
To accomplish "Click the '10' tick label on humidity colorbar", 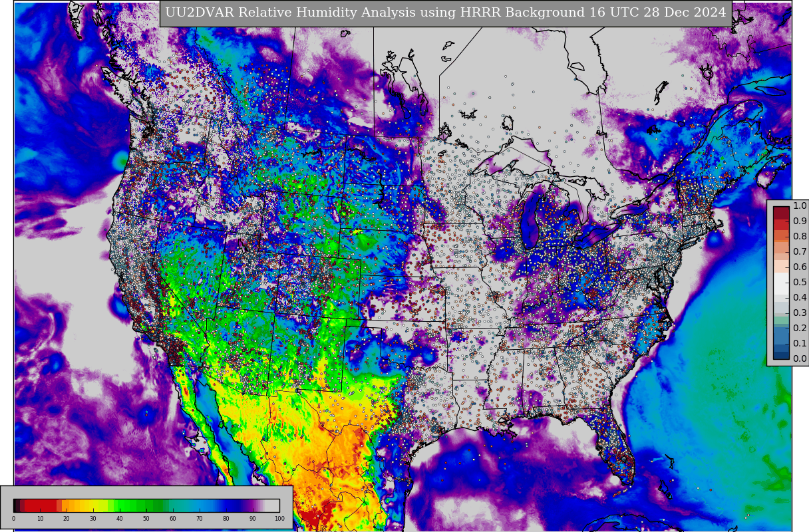I will (x=40, y=519).
